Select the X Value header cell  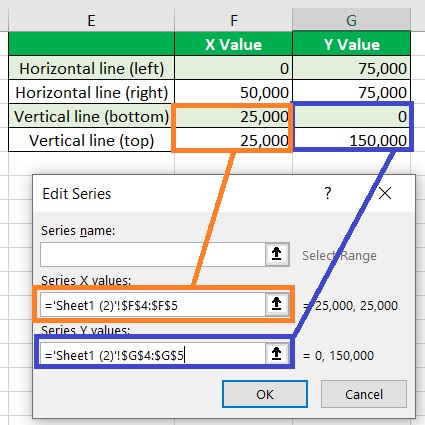point(233,44)
